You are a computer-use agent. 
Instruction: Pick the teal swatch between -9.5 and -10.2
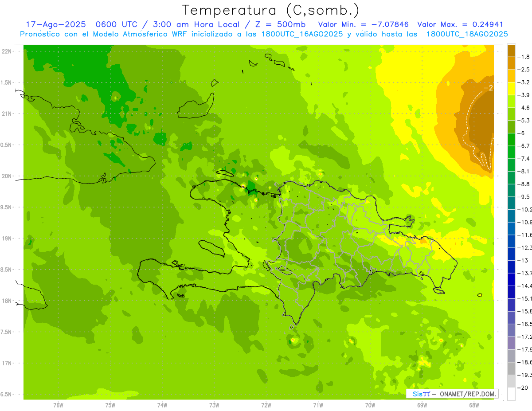pyautogui.click(x=511, y=203)
